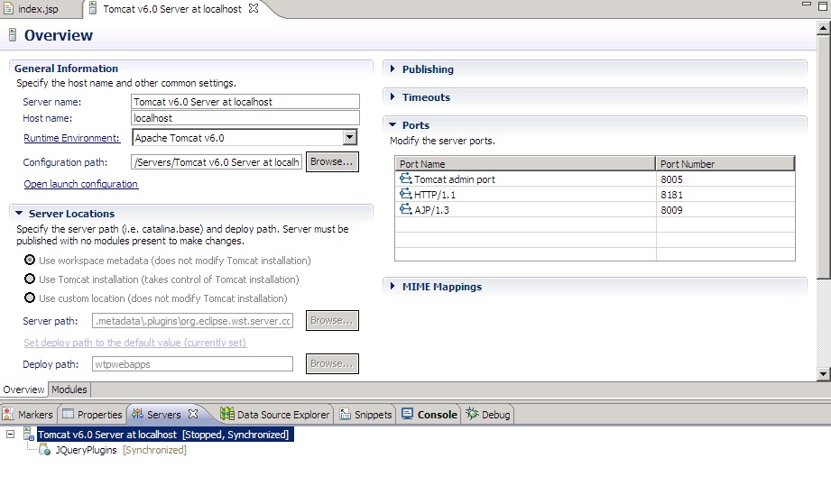Select Tomcat v6.0 Server in Servers view
This screenshot has height=504, width=831.
tap(165, 435)
